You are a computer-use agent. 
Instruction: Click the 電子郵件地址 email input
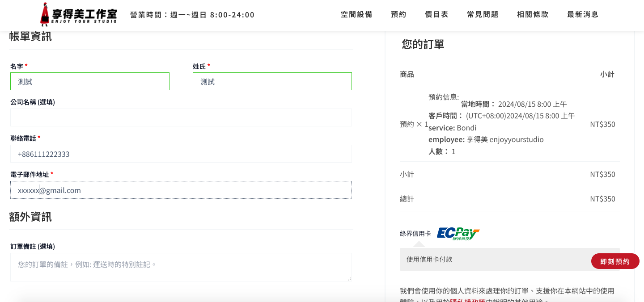[x=181, y=190]
